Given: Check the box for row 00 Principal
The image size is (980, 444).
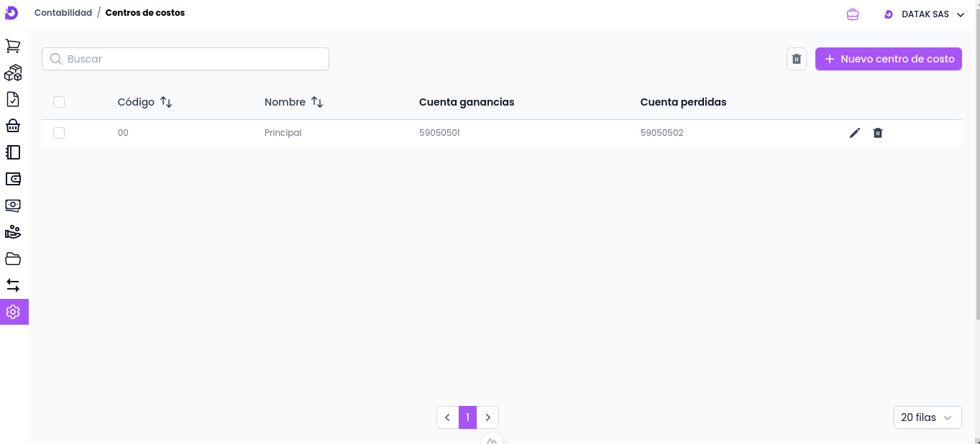Looking at the screenshot, I should click(x=59, y=133).
